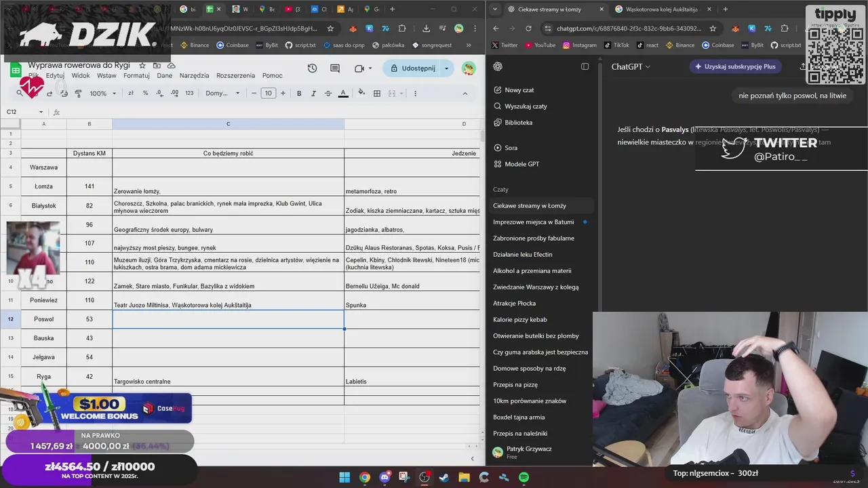The image size is (868, 488).
Task: Open the comments icon in Sheets header
Action: coord(335,68)
